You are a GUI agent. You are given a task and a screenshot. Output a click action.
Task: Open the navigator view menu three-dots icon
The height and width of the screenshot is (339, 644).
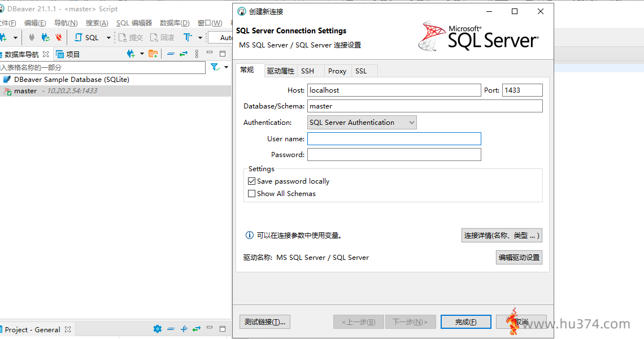click(197, 54)
